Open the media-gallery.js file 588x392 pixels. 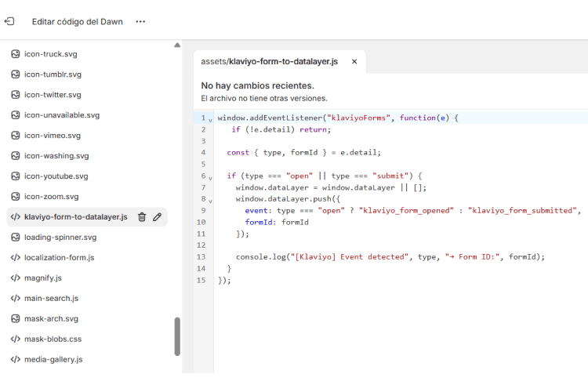[53, 359]
